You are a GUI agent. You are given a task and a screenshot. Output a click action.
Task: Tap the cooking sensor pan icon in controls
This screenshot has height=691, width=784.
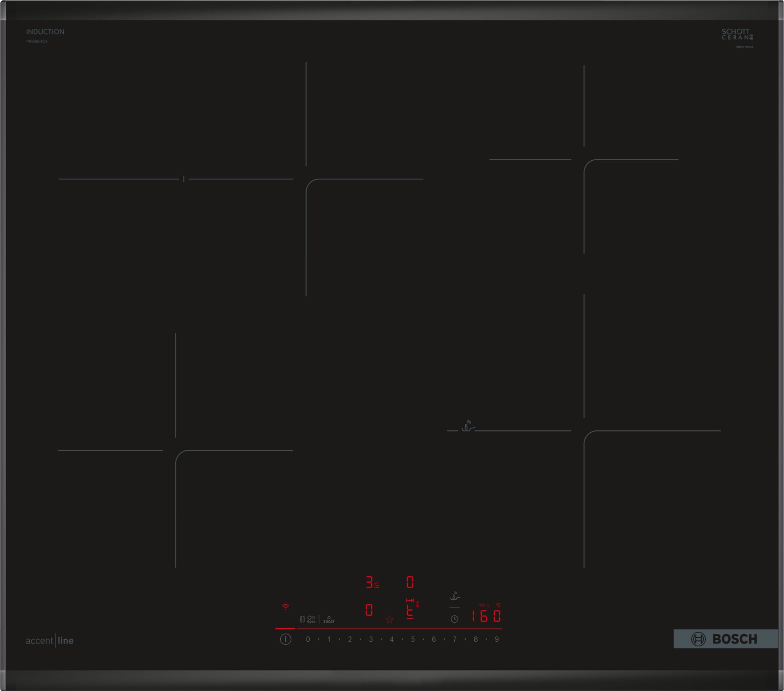[455, 597]
